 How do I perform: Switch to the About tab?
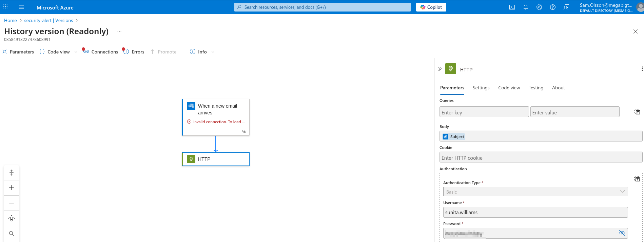558,88
